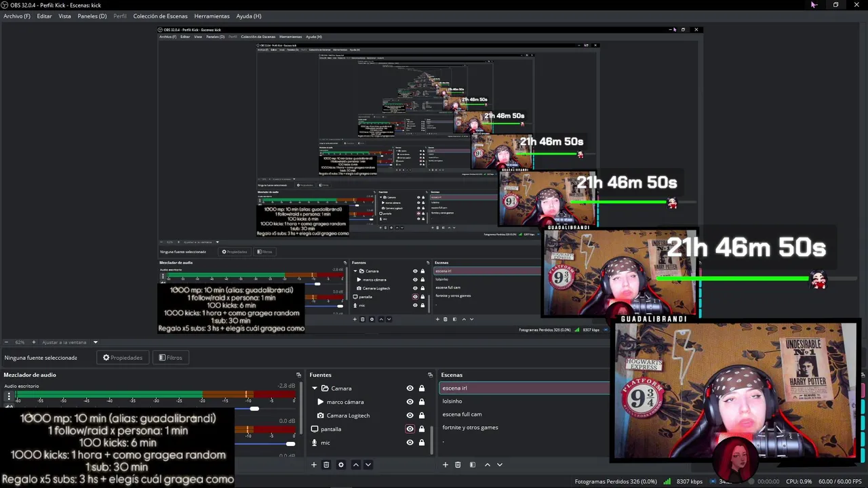Click the 'CPU: 0.9%' status readout
868x488 pixels.
(x=799, y=482)
